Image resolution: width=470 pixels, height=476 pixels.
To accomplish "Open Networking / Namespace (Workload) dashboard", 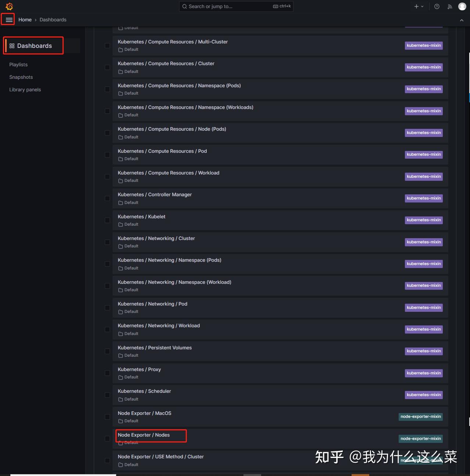I will click(x=174, y=282).
